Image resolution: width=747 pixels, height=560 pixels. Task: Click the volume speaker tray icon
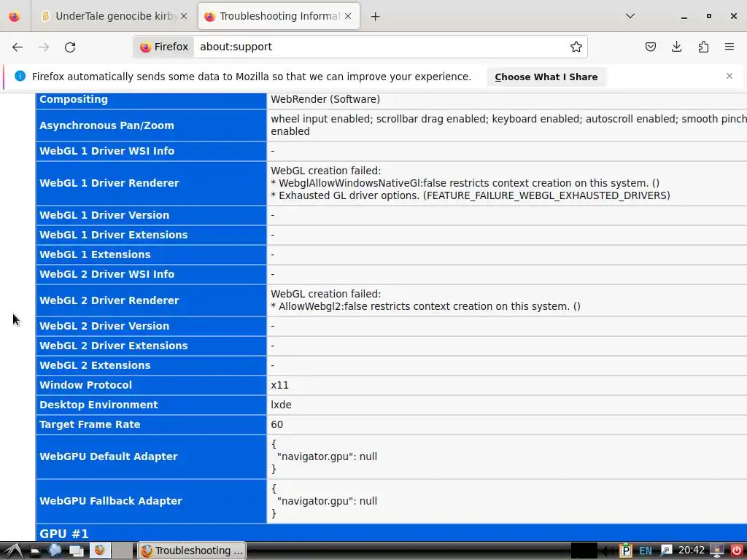click(x=608, y=551)
